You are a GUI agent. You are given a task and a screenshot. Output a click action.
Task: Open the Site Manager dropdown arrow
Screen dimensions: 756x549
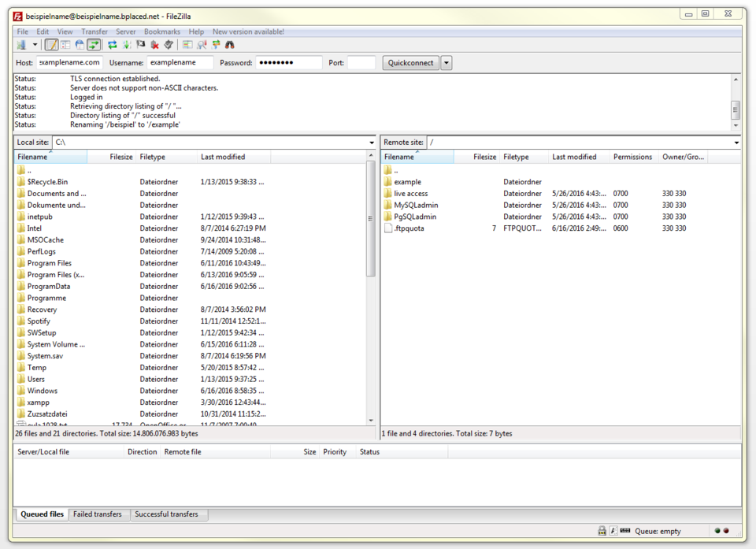coord(35,45)
